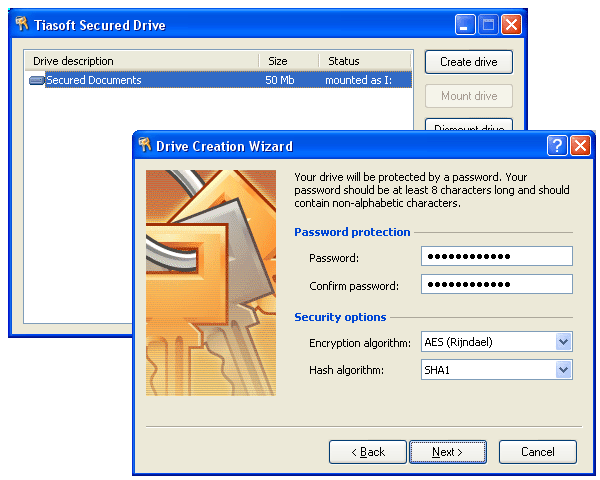
Task: Sort by Drive description column header
Action: (142, 61)
